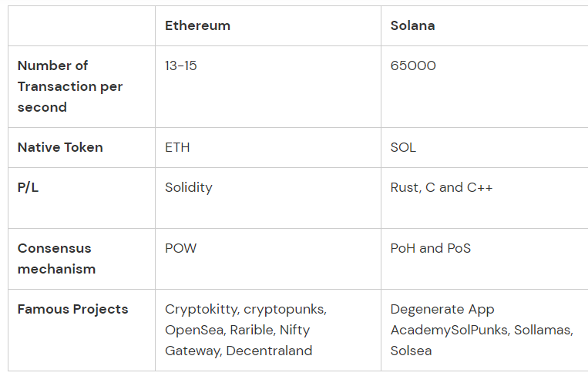Click the Solsea text
Image resolution: width=588 pixels, height=376 pixels.
click(x=411, y=351)
